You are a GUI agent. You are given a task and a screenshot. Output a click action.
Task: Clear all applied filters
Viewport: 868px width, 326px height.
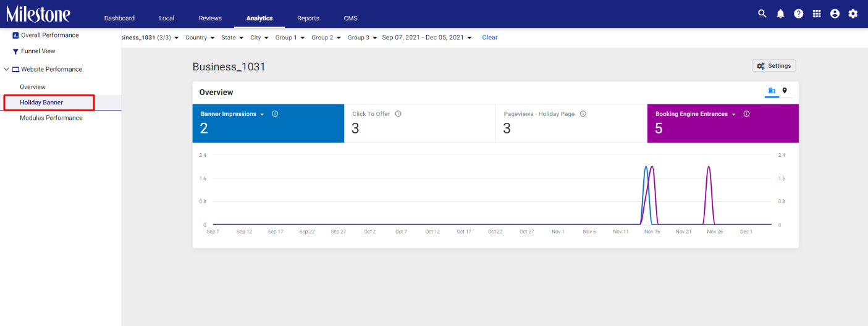click(490, 38)
